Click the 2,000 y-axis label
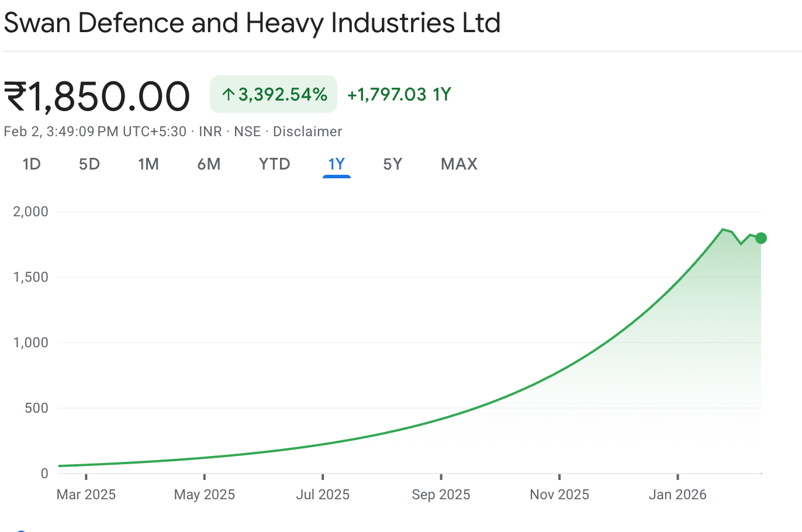 (x=31, y=212)
